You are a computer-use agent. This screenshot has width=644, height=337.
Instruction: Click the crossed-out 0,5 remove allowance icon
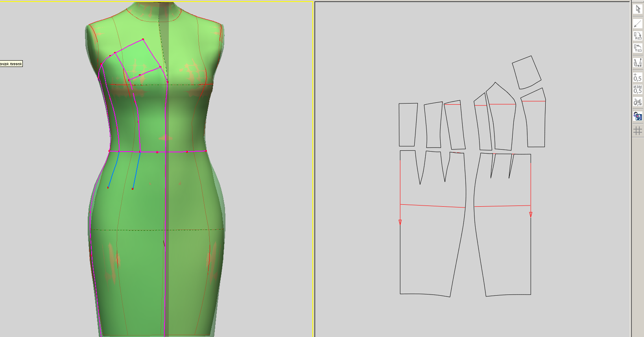click(x=638, y=102)
